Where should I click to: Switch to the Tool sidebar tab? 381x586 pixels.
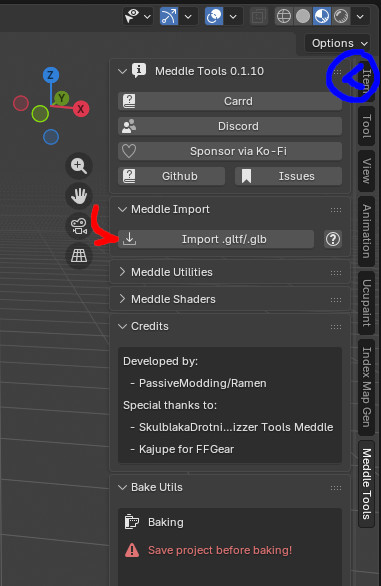[366, 126]
